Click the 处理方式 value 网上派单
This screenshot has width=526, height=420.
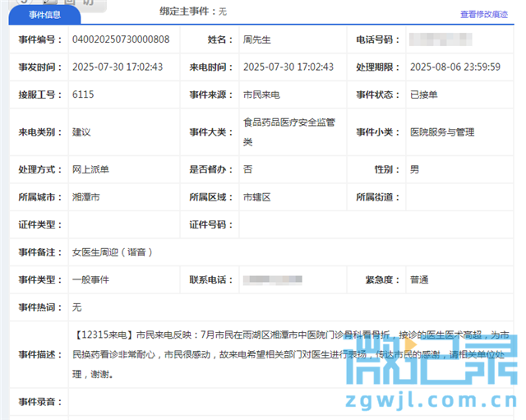pyautogui.click(x=90, y=169)
